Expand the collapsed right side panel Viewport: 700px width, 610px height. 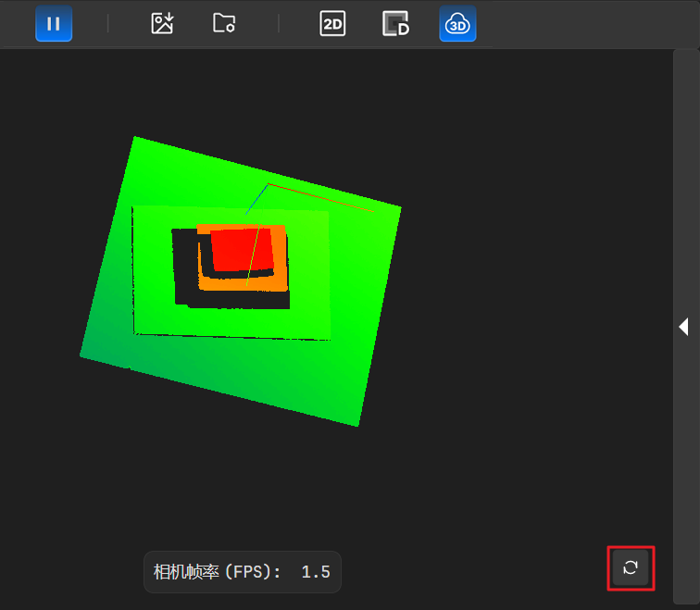click(684, 327)
